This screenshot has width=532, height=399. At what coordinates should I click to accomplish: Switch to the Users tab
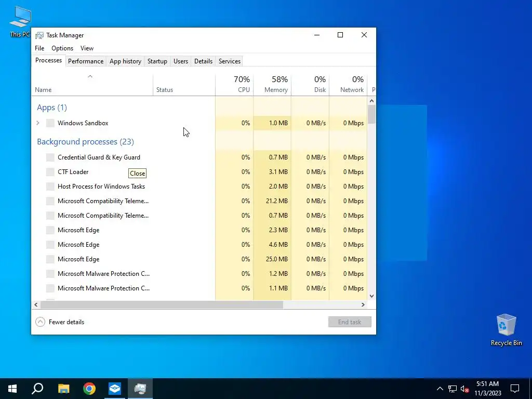pyautogui.click(x=180, y=61)
